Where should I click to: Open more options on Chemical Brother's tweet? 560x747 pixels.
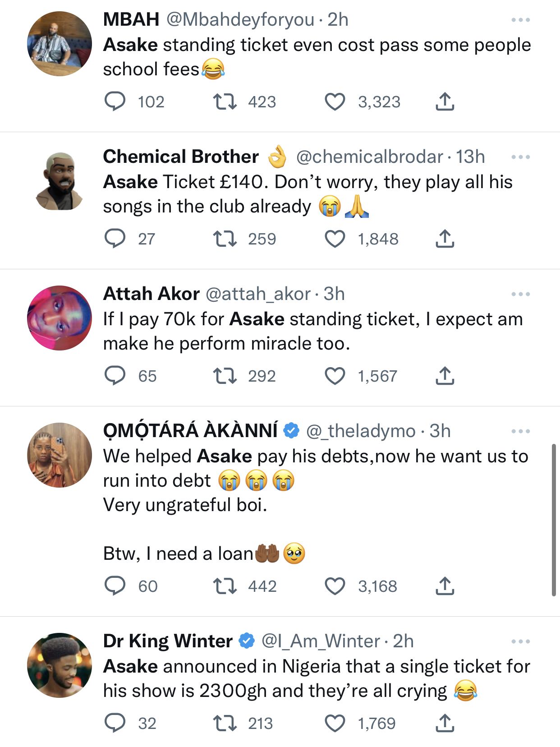point(520,157)
